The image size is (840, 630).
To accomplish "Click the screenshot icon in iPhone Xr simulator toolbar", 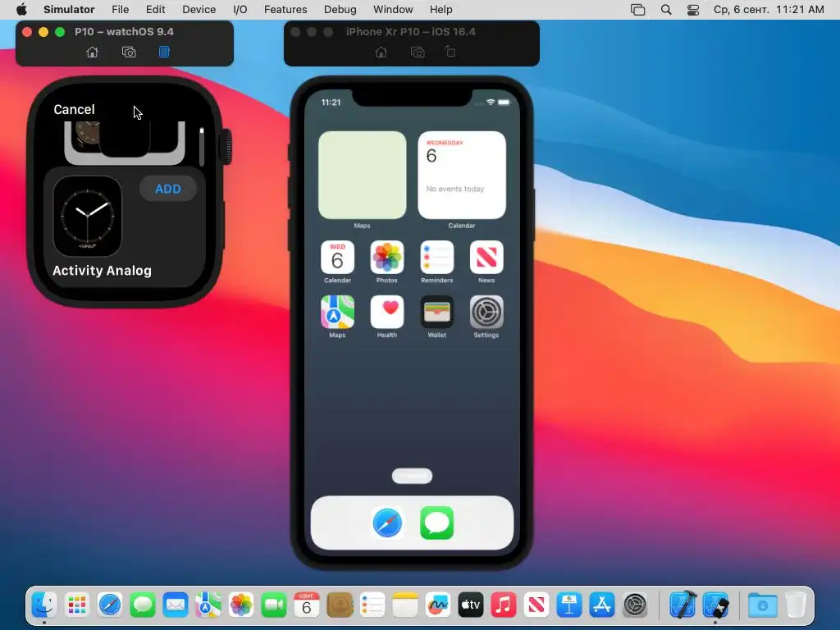I will [x=418, y=52].
